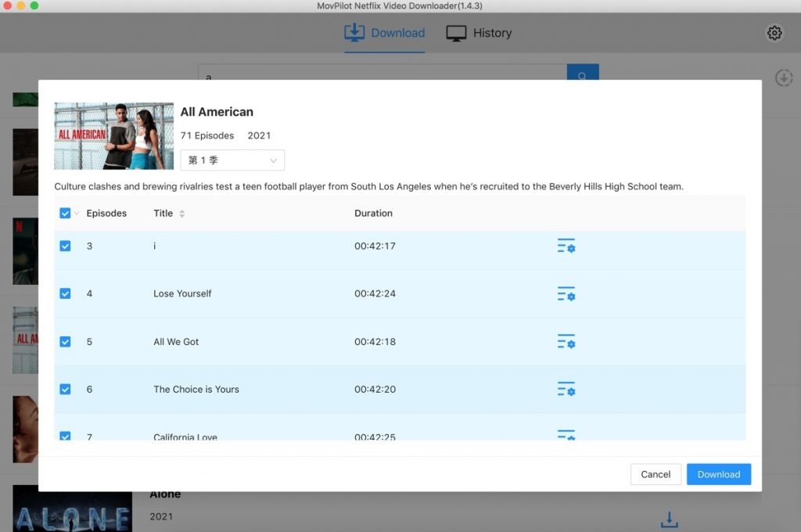The image size is (801, 532).
Task: Click duration 00:42:20
Action: click(375, 389)
